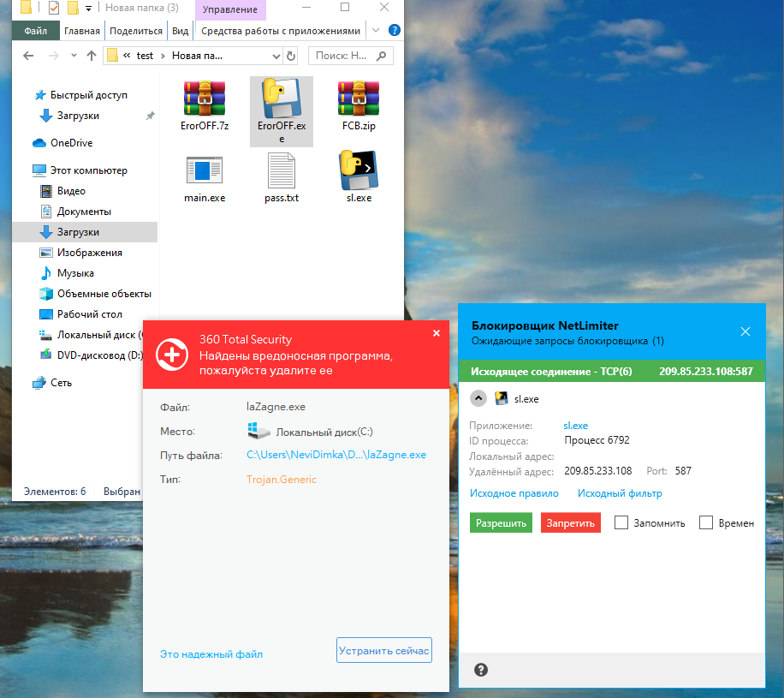Open Изображения folder in sidebar
784x698 pixels.
(90, 252)
